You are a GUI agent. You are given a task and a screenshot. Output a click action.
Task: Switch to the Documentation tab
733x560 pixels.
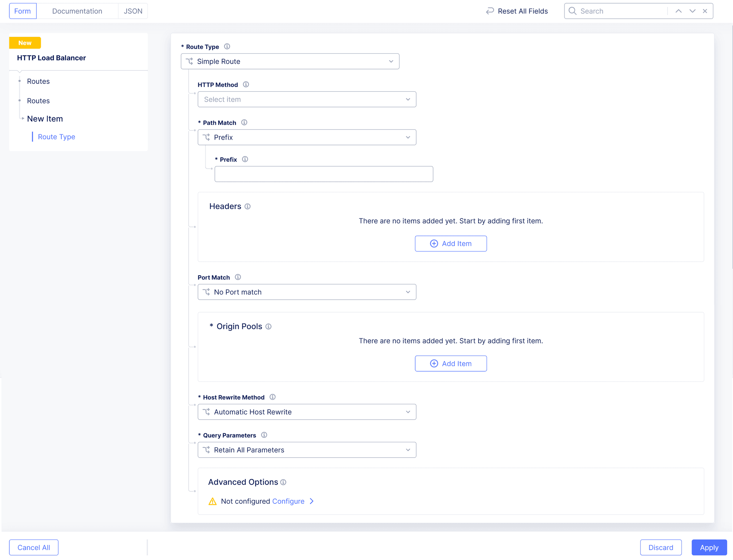tap(77, 11)
